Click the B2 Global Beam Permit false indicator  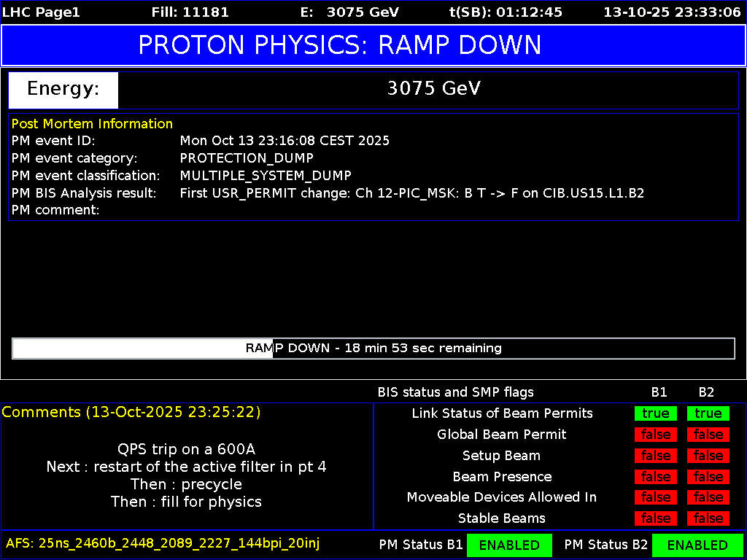tap(708, 435)
